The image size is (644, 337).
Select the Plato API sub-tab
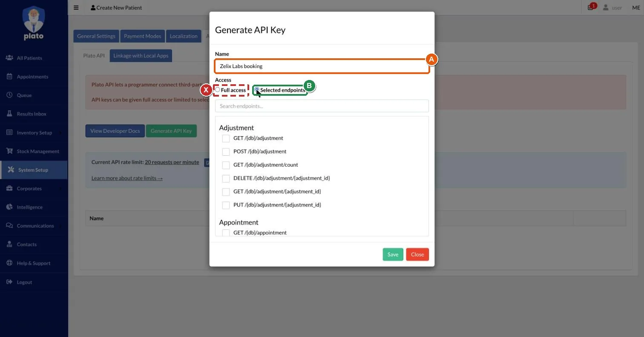[x=94, y=56]
